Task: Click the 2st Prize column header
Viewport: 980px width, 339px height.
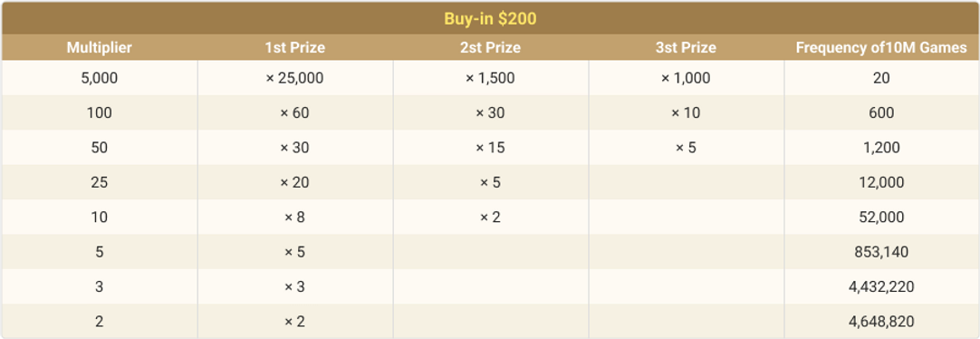Action: point(490,47)
